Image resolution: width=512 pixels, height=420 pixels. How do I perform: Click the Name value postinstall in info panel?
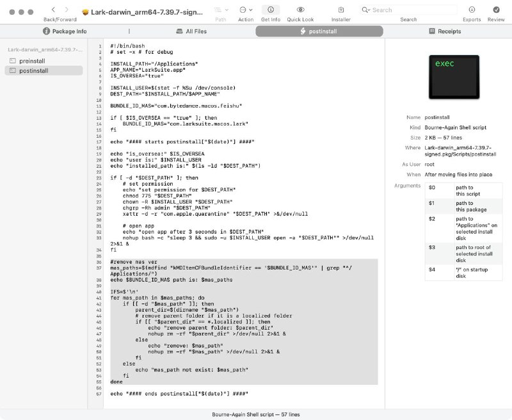(x=437, y=117)
